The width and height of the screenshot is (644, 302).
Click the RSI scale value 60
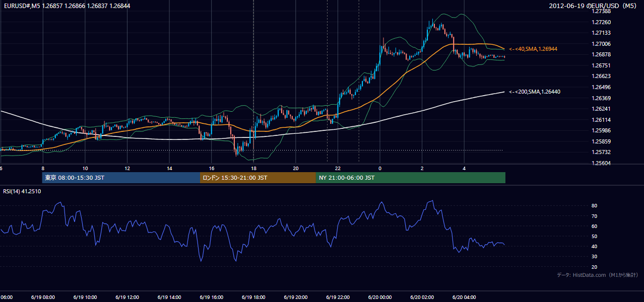pos(595,226)
